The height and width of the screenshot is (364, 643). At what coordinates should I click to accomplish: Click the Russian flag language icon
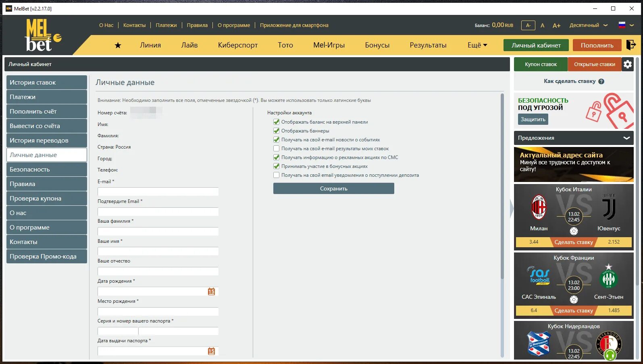click(x=622, y=25)
